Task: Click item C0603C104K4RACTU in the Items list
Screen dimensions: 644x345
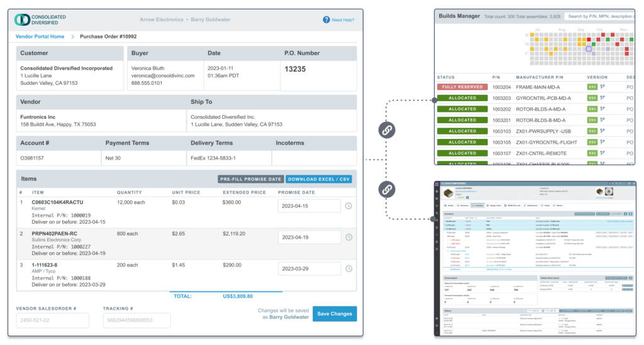Action: click(57, 202)
